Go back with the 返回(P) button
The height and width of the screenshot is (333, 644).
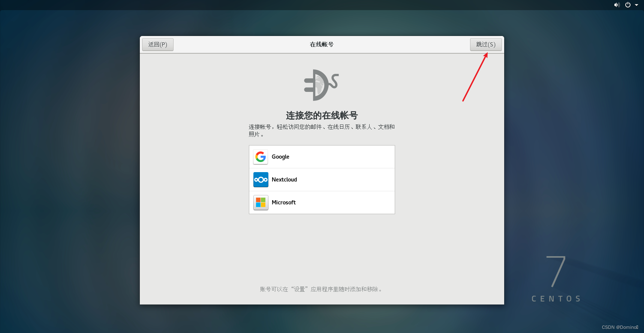158,44
